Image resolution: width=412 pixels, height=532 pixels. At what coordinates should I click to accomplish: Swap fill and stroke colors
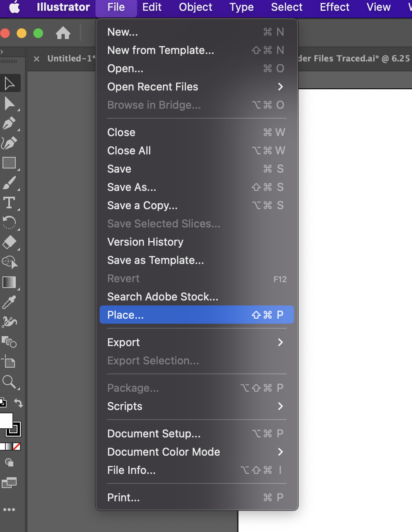19,403
